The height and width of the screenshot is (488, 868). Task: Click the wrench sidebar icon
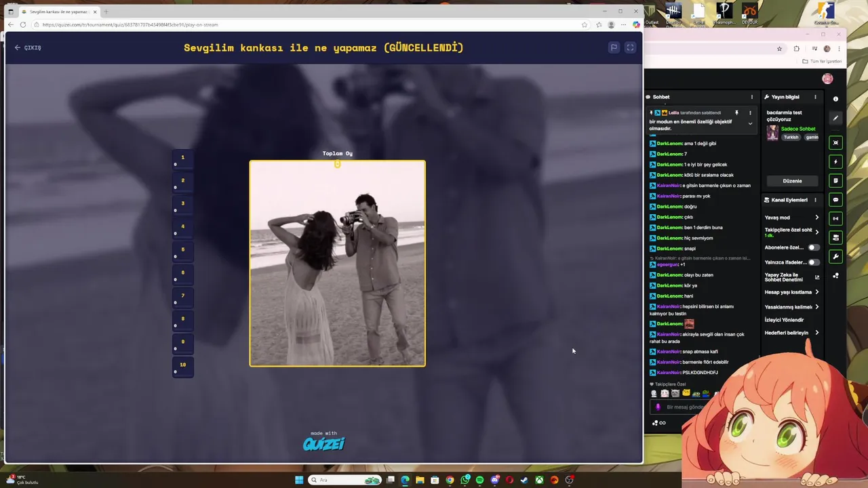click(835, 256)
